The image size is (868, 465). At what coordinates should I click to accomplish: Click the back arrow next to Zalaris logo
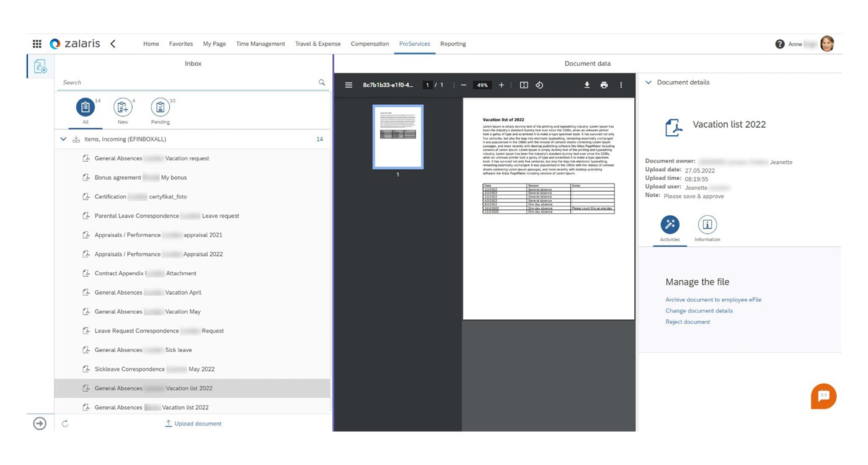pyautogui.click(x=113, y=44)
